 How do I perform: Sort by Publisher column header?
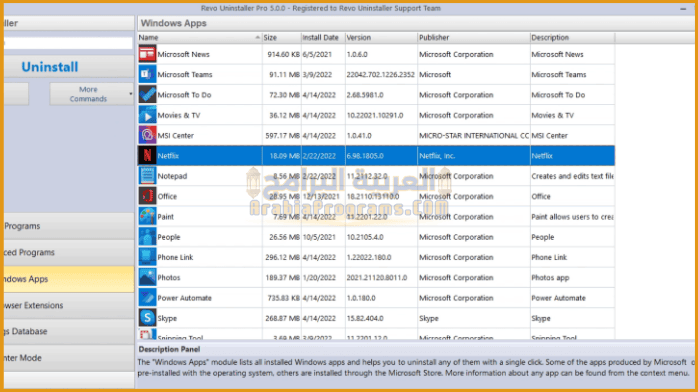tap(473, 37)
